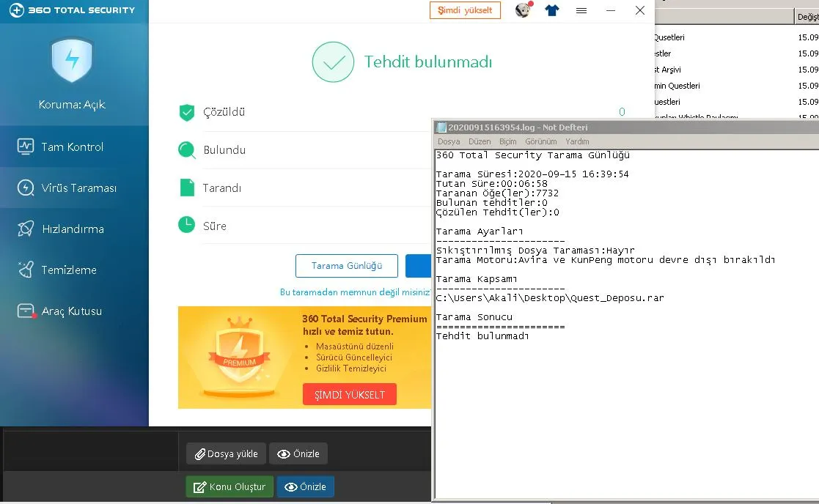Click the Bulundu magnifier icon
This screenshot has width=819, height=504.
[x=186, y=149]
